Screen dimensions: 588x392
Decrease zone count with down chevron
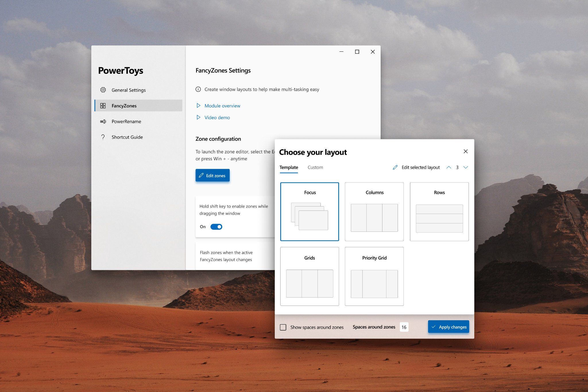[466, 167]
